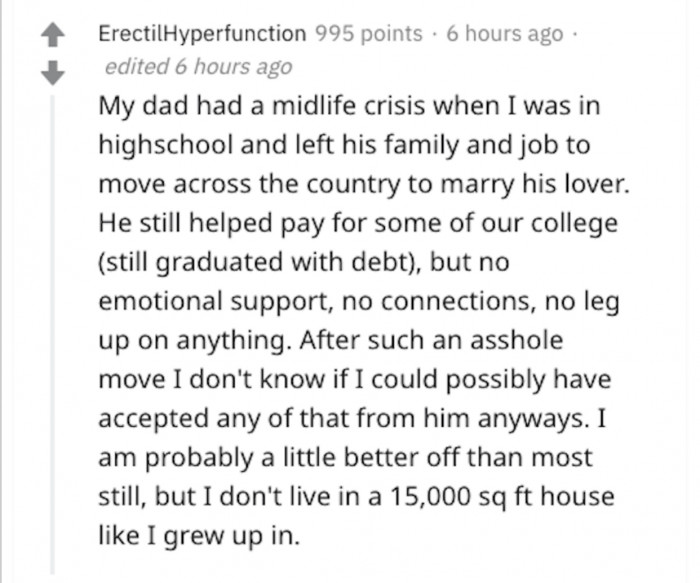Click the phrase 'grew up in'
Viewport: 700px width, 583px height.
231,535
